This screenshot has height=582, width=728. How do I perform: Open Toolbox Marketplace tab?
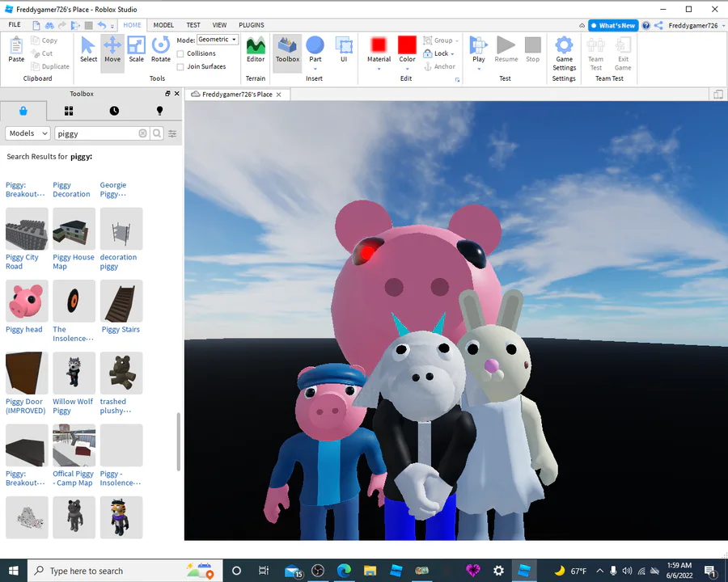click(23, 111)
